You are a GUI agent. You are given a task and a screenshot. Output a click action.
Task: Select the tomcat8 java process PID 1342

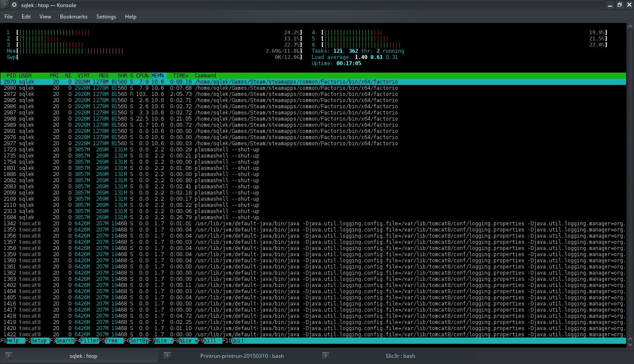313,224
